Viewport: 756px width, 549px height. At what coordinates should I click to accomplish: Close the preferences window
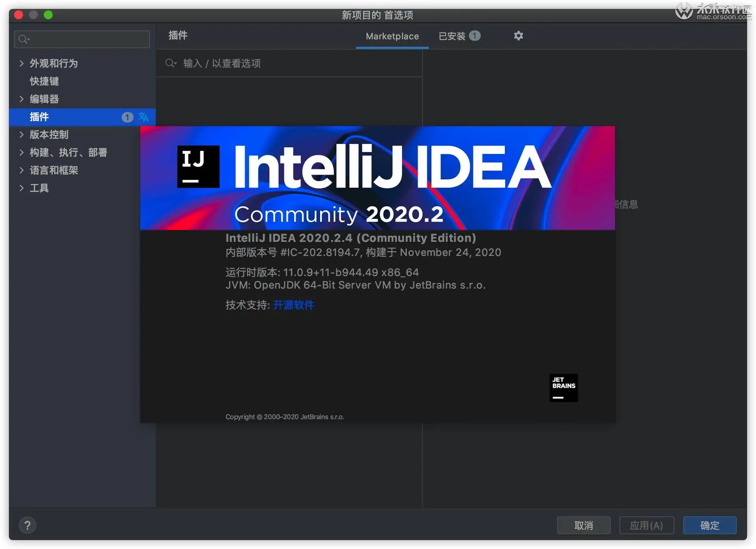pyautogui.click(x=19, y=15)
